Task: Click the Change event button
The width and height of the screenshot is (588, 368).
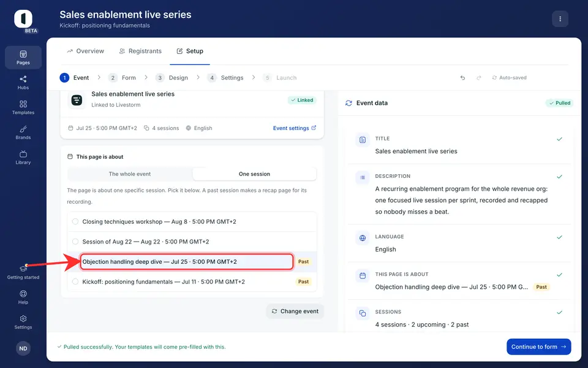Action: point(295,312)
